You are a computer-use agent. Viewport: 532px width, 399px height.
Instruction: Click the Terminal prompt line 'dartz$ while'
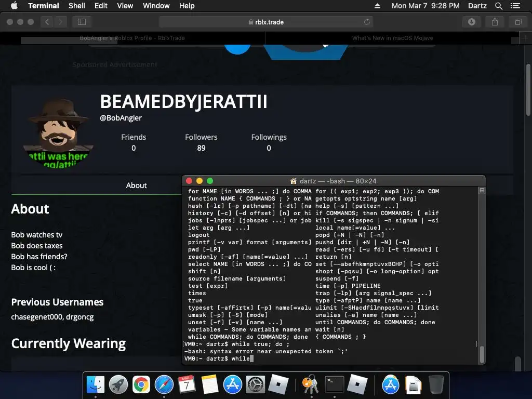coord(218,358)
